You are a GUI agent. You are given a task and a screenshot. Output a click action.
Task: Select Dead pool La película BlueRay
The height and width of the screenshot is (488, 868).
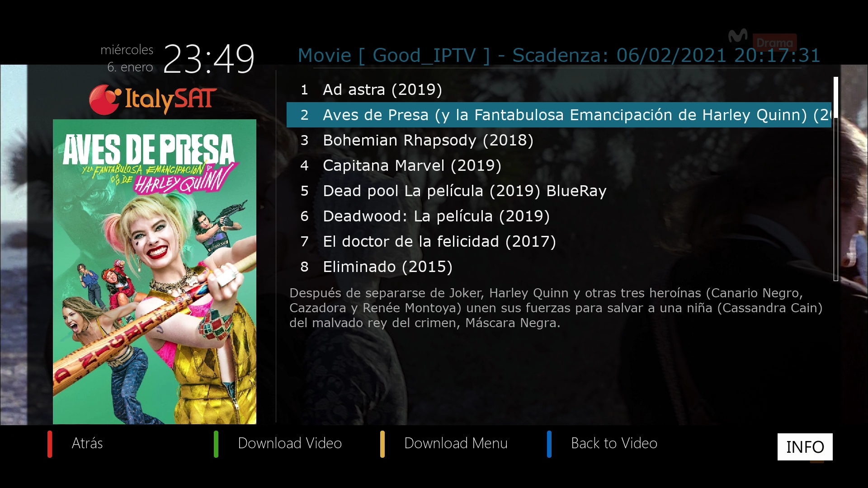coord(559,191)
